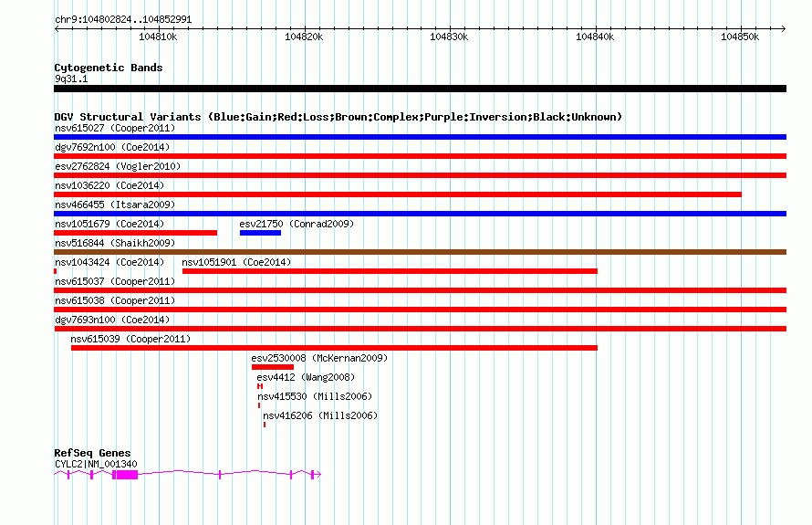Click the 9q31.1 band label
Screen dimensions: 812x525
pos(71,79)
